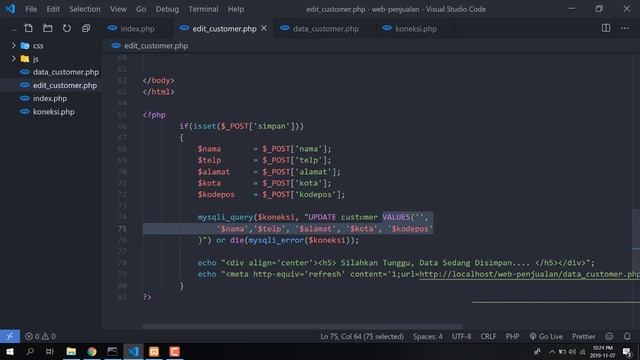The width and height of the screenshot is (640, 360).
Task: Change end of line sequence CRLF
Action: 488,336
